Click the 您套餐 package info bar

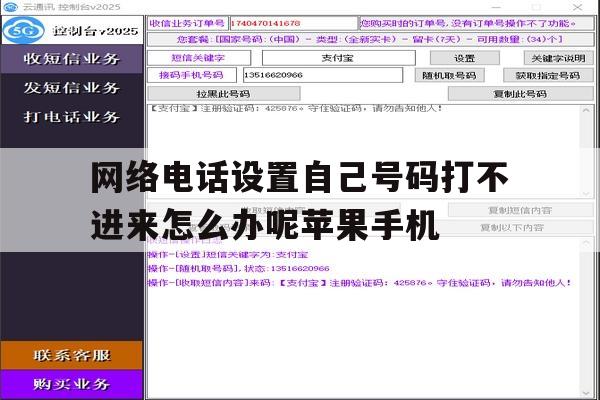[x=370, y=39]
